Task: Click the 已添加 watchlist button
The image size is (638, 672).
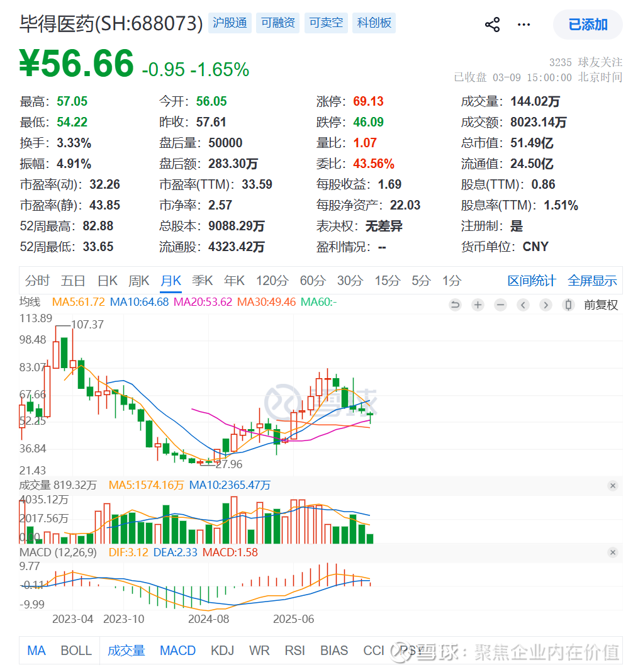Action: 588,25
